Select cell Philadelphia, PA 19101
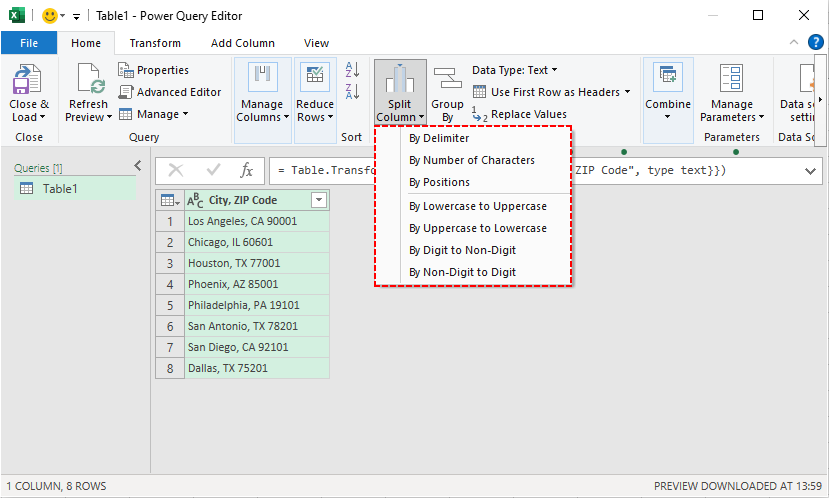This screenshot has width=829, height=498. [x=257, y=305]
